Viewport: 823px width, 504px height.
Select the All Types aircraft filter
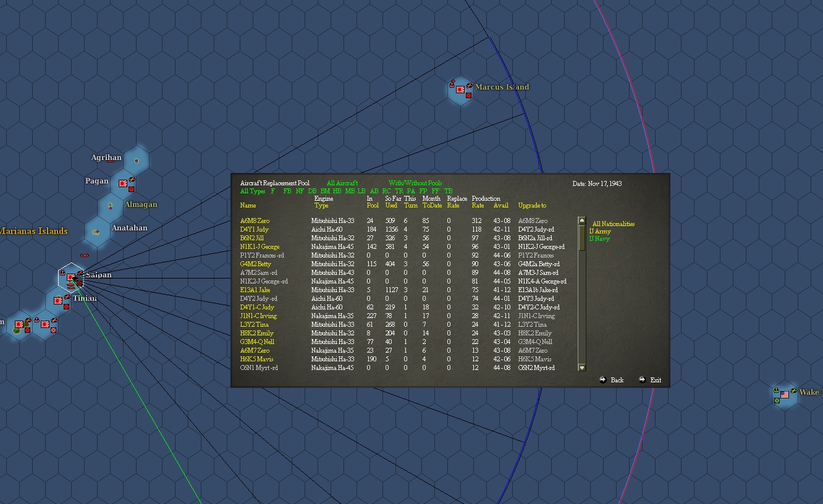(253, 191)
